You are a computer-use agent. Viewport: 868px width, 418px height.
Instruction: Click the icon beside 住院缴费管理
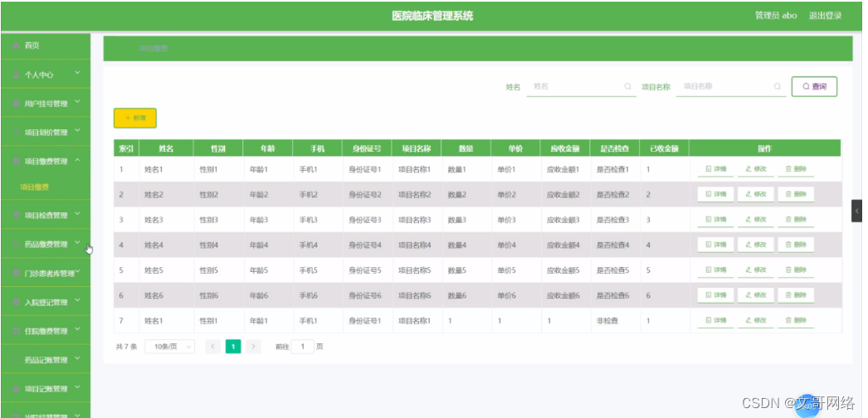click(17, 331)
